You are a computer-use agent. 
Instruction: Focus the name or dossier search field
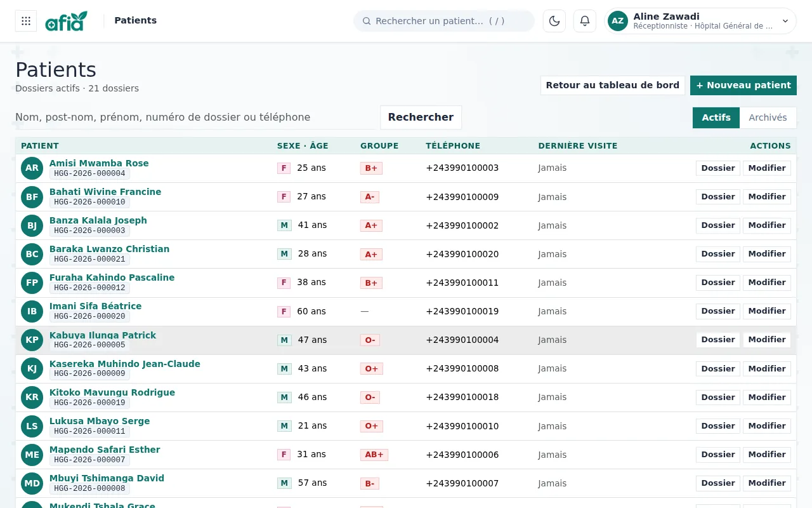click(194, 117)
